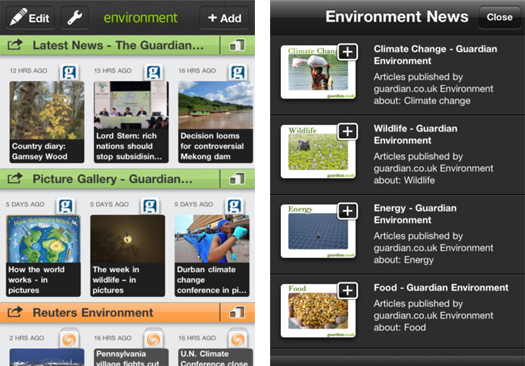
Task: Tap Wildlife - Guardian Environment title
Action: [x=416, y=134]
